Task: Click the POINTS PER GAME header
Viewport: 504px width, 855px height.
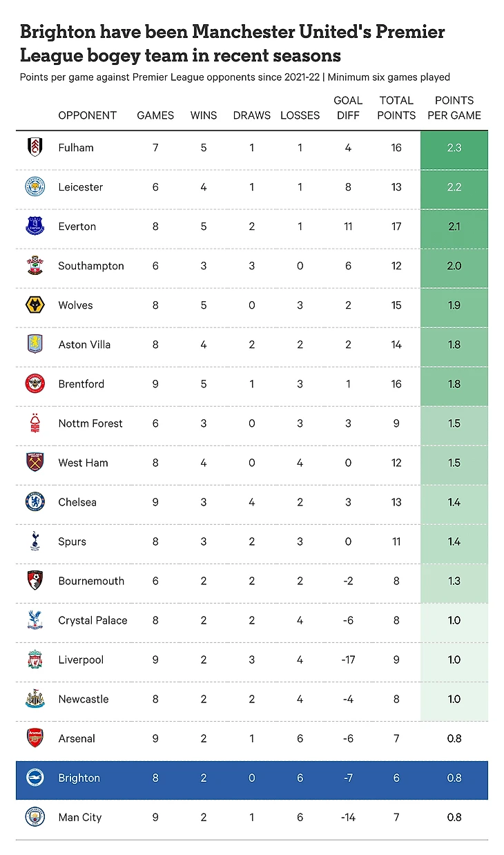Action: point(454,108)
